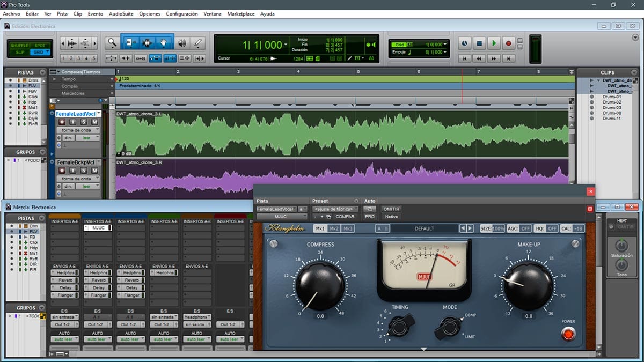Click the zoom preset 5 button
This screenshot has width=644, height=362.
[x=94, y=58]
